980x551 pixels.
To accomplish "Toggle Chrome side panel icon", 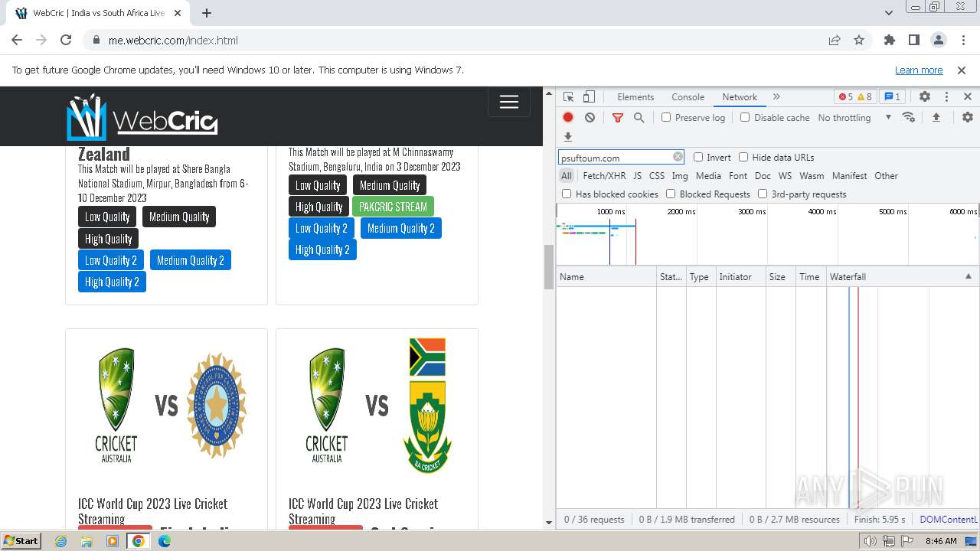I will coord(913,41).
